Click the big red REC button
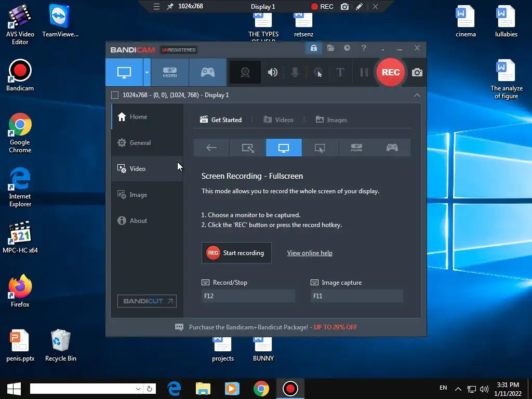The height and width of the screenshot is (399, 532). pyautogui.click(x=391, y=72)
